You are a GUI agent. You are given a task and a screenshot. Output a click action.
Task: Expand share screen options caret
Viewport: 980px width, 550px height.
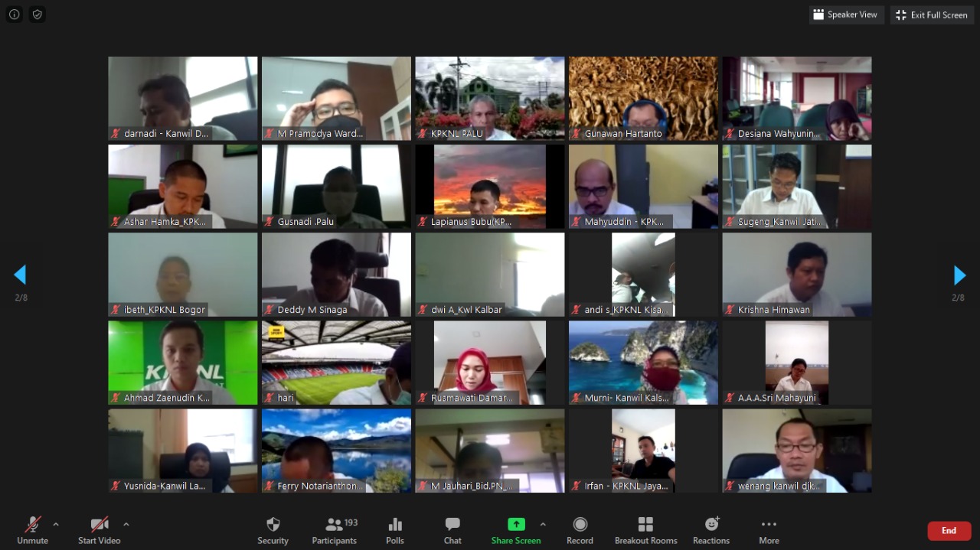pyautogui.click(x=543, y=525)
